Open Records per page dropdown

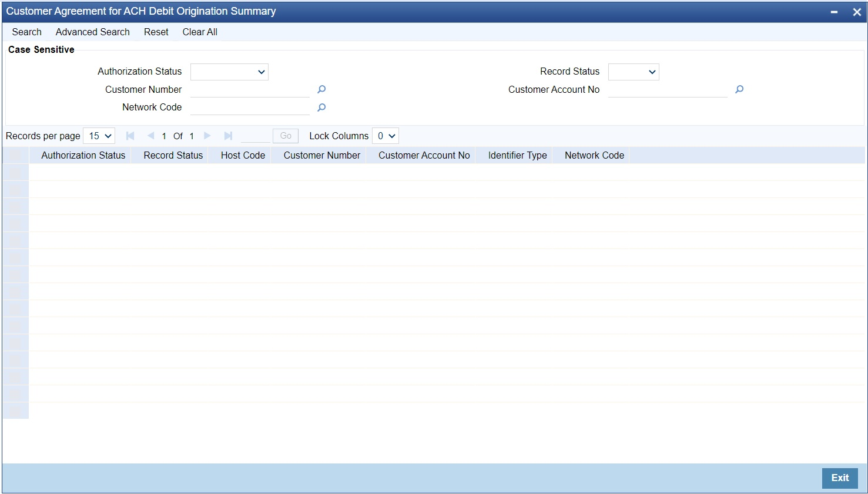[99, 136]
